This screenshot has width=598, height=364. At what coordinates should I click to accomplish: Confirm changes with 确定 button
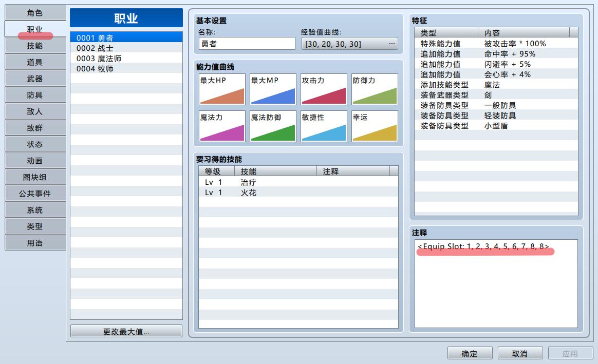point(470,353)
